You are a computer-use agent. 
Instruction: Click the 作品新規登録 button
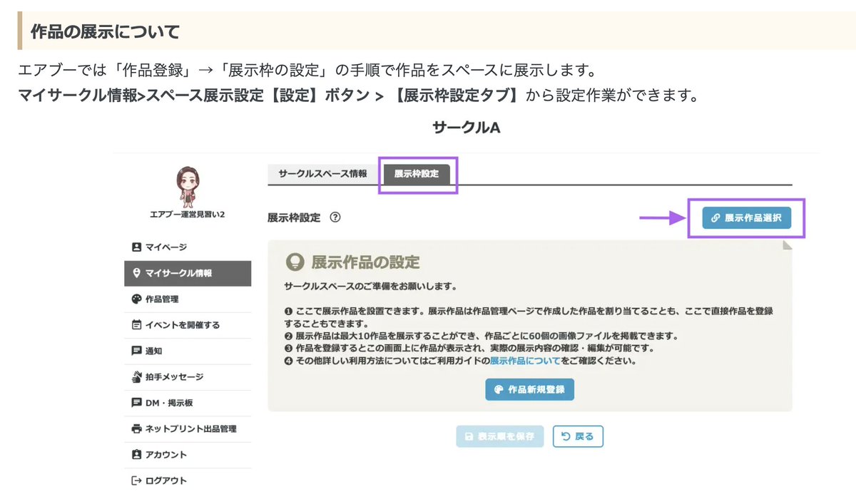coord(529,390)
